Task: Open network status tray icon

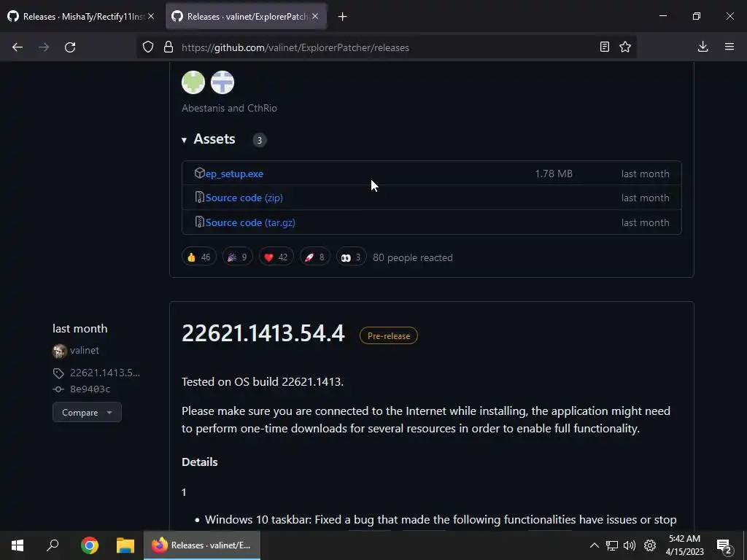Action: tap(612, 545)
